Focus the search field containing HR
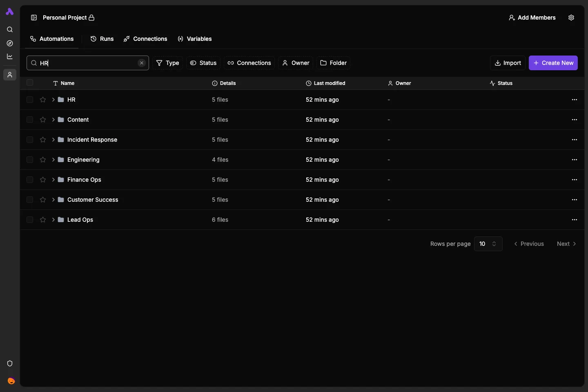 [x=88, y=63]
